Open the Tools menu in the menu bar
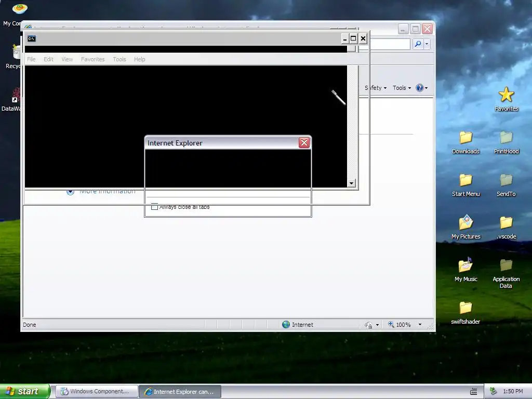 (119, 59)
